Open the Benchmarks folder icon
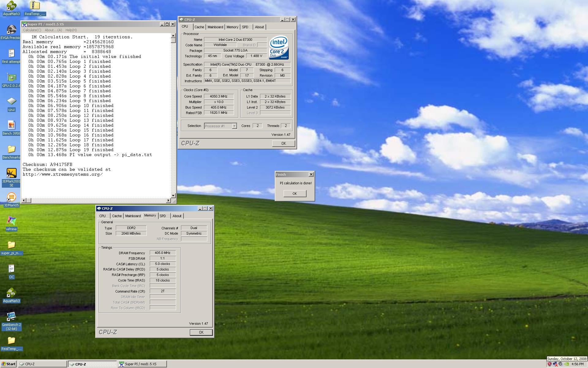The width and height of the screenshot is (588, 368). coord(11,149)
